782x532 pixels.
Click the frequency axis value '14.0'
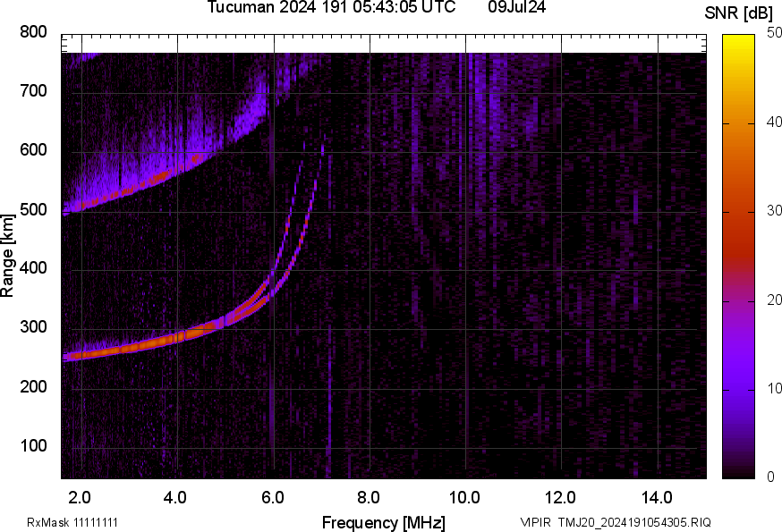pos(657,498)
